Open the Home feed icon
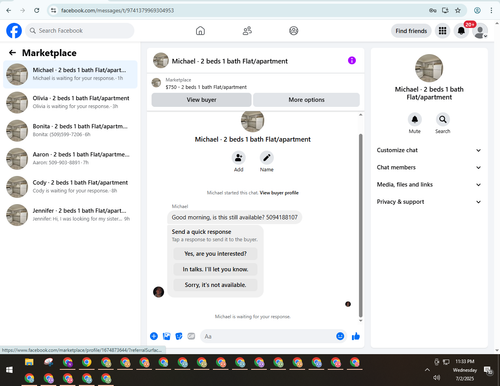The image size is (500, 386). [200, 31]
